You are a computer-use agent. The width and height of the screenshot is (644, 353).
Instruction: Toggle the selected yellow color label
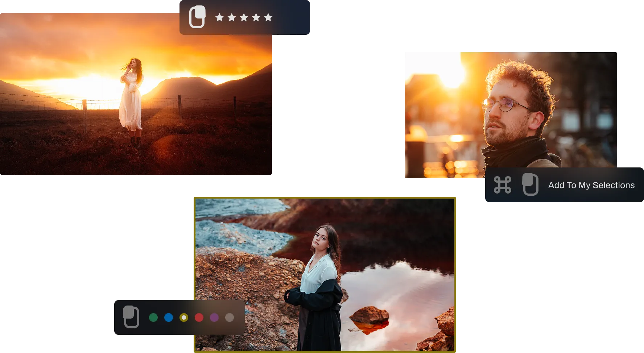tap(184, 318)
